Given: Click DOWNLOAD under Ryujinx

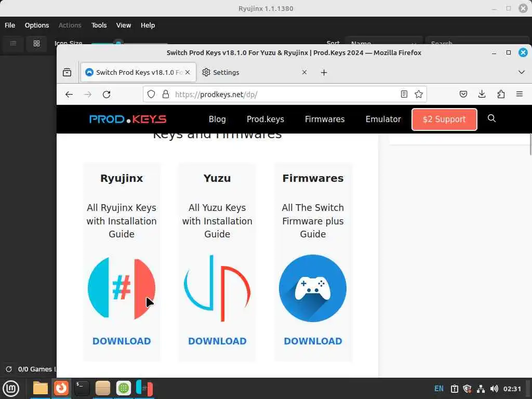Looking at the screenshot, I should click(x=122, y=341).
